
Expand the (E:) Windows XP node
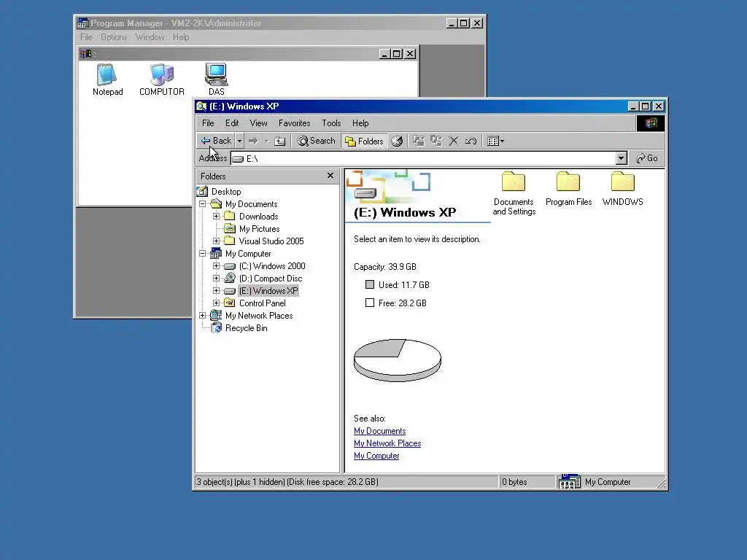click(216, 290)
